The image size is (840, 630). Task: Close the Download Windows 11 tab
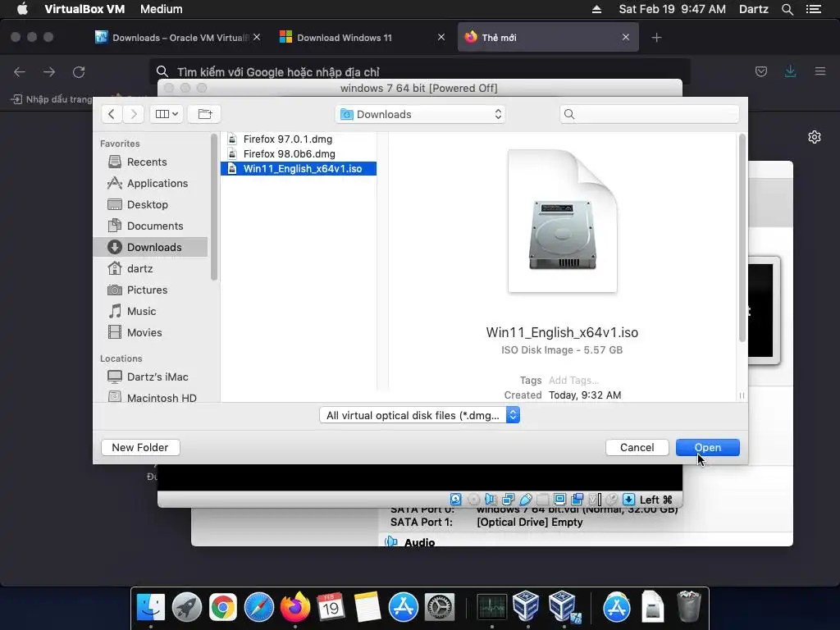[441, 37]
